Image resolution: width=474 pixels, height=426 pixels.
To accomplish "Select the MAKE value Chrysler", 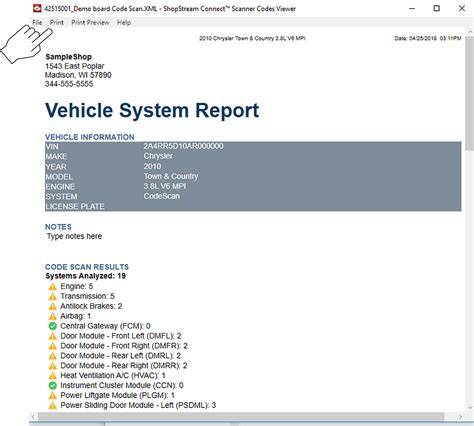I will coord(158,156).
